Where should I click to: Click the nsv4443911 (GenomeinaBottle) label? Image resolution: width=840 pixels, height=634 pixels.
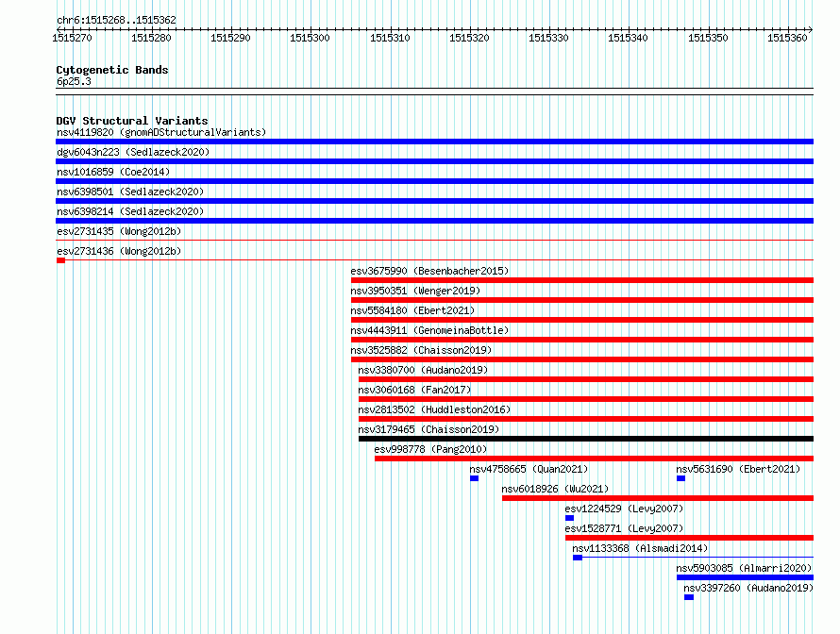coord(429,330)
